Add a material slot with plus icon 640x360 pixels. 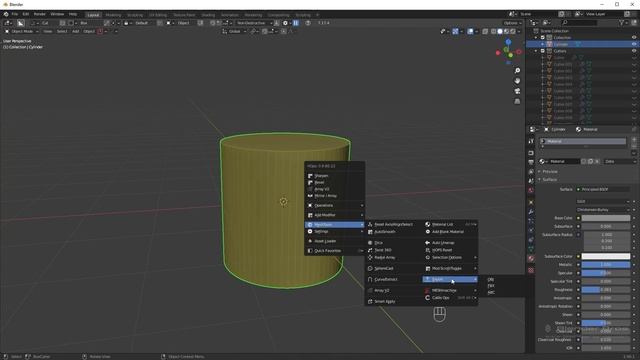[x=634, y=140]
